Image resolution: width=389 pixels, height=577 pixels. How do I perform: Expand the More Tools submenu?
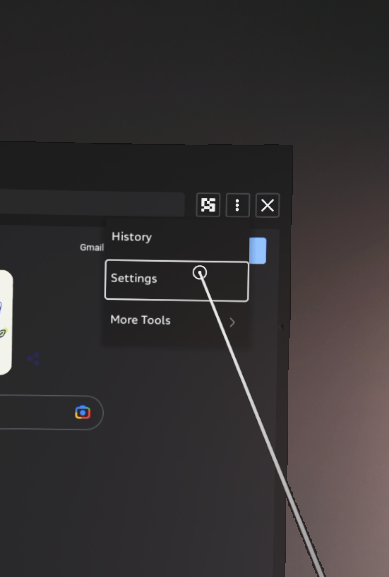coord(176,321)
